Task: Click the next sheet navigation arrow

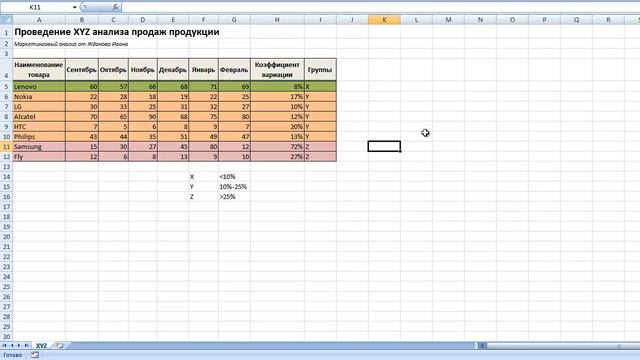Action: (x=19, y=345)
